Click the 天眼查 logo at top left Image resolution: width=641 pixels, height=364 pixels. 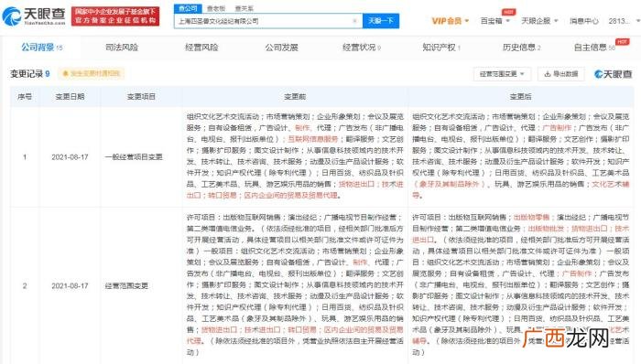click(x=34, y=16)
